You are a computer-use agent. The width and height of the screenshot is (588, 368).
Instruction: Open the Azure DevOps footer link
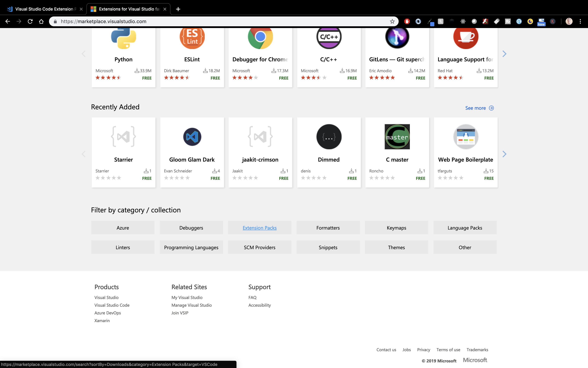point(107,313)
